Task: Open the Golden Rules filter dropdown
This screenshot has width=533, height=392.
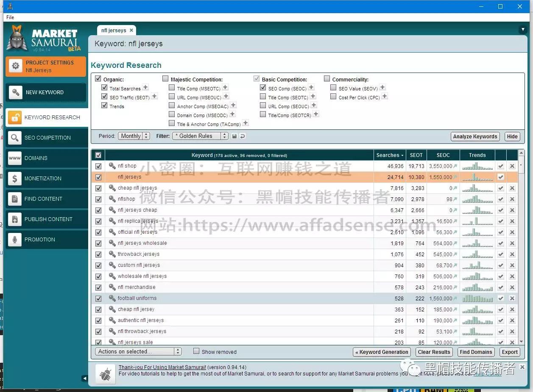Action: click(x=201, y=136)
